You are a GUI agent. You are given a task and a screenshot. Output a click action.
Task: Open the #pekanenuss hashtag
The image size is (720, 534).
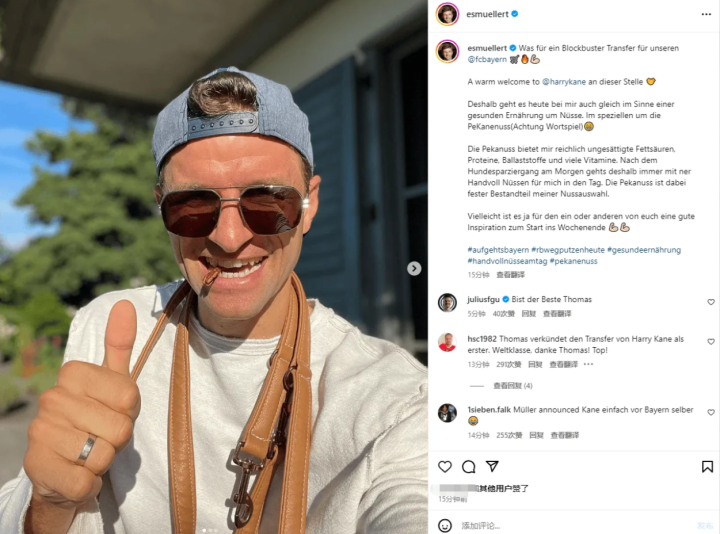point(573,261)
